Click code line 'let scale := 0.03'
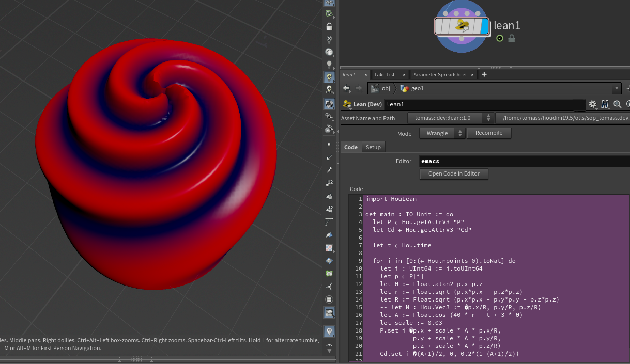The height and width of the screenshot is (364, 630). pyautogui.click(x=411, y=323)
